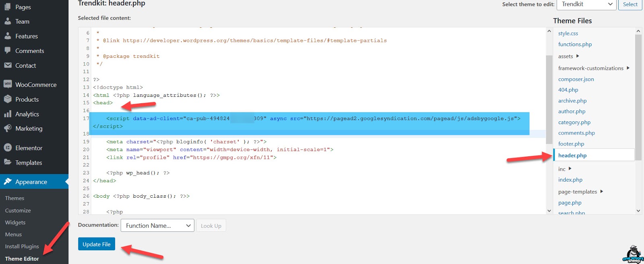Viewport: 644px width, 264px height.
Task: Open functions.php in theme files
Action: (575, 44)
